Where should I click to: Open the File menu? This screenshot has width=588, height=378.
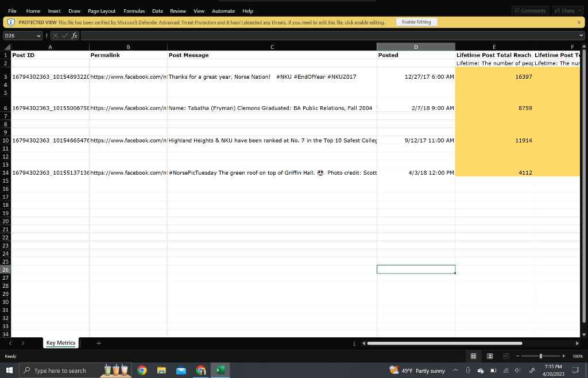[12, 11]
